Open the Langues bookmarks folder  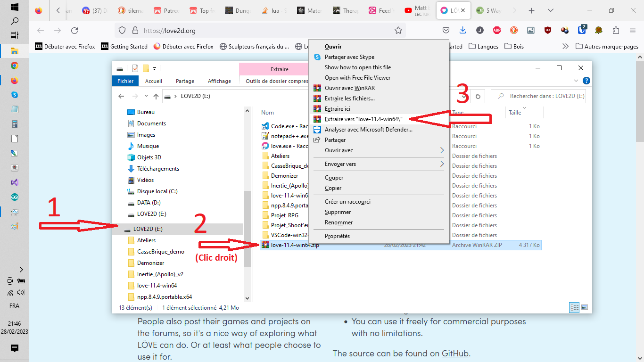[x=483, y=47]
